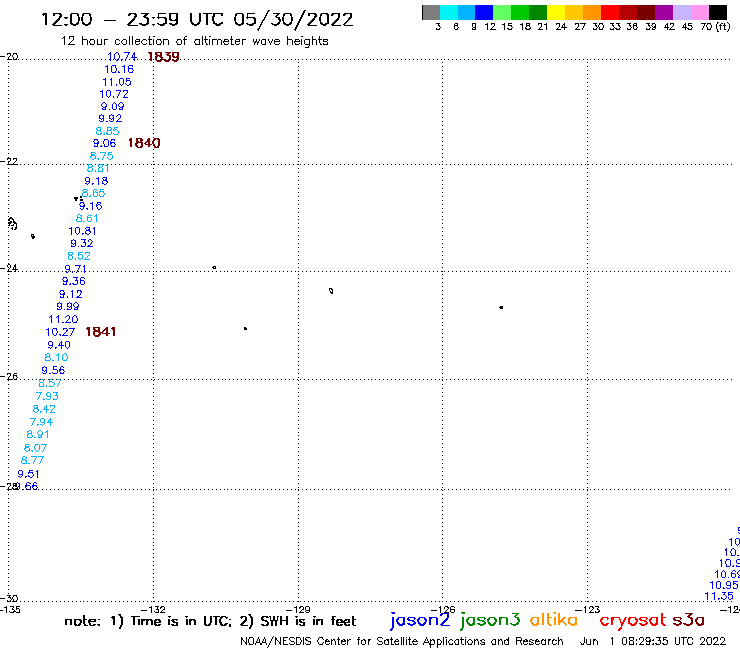
Task: Select the 8.61 wave height reading
Action: [87, 218]
